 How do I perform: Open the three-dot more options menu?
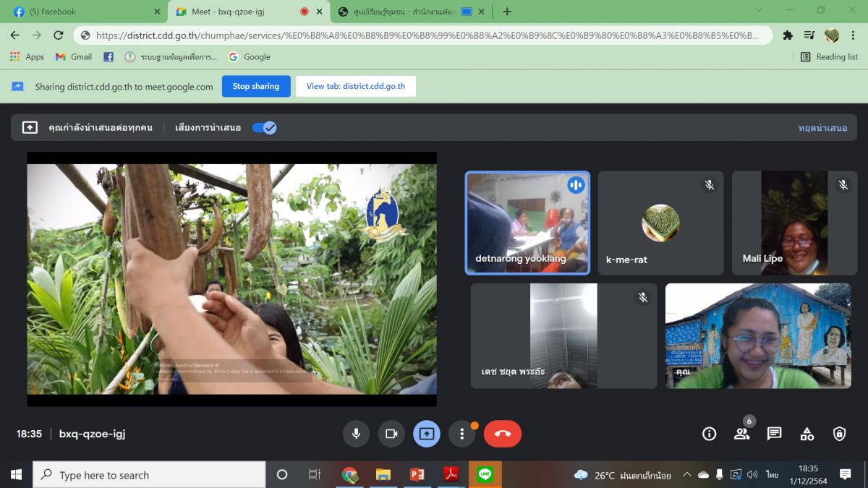pyautogui.click(x=462, y=434)
